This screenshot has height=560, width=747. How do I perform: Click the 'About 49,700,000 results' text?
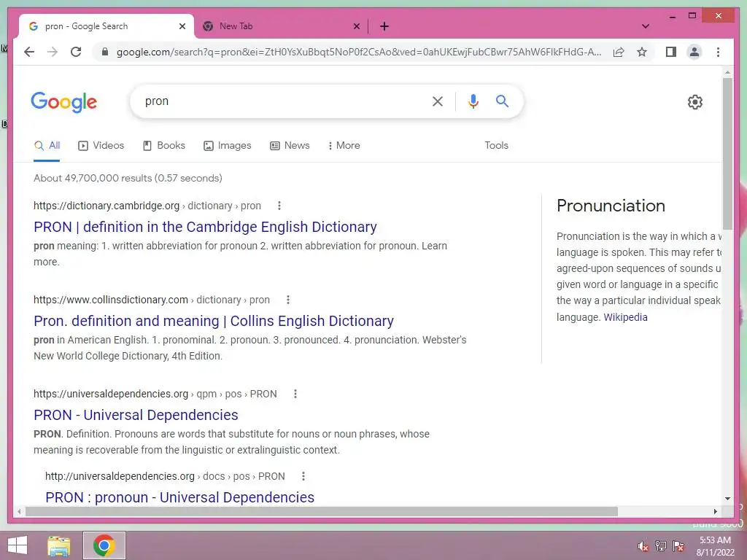click(x=128, y=178)
